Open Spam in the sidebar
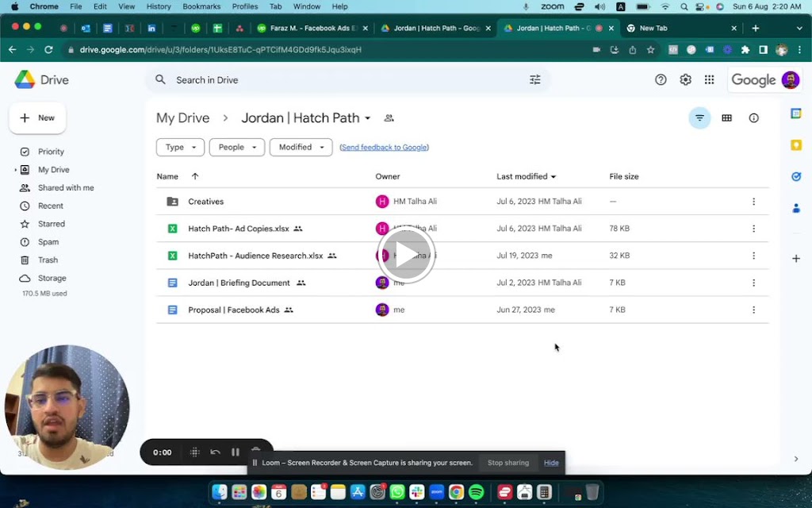Viewport: 812px width, 508px height. pyautogui.click(x=48, y=242)
